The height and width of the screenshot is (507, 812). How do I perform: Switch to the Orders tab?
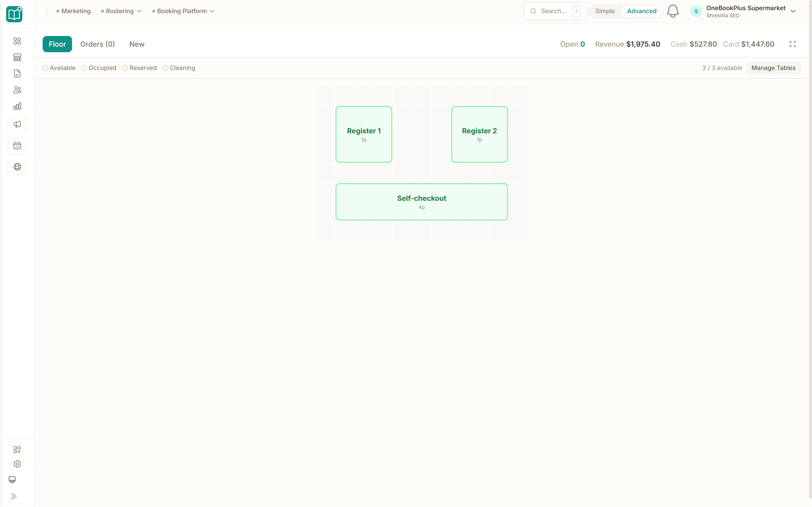coord(97,44)
